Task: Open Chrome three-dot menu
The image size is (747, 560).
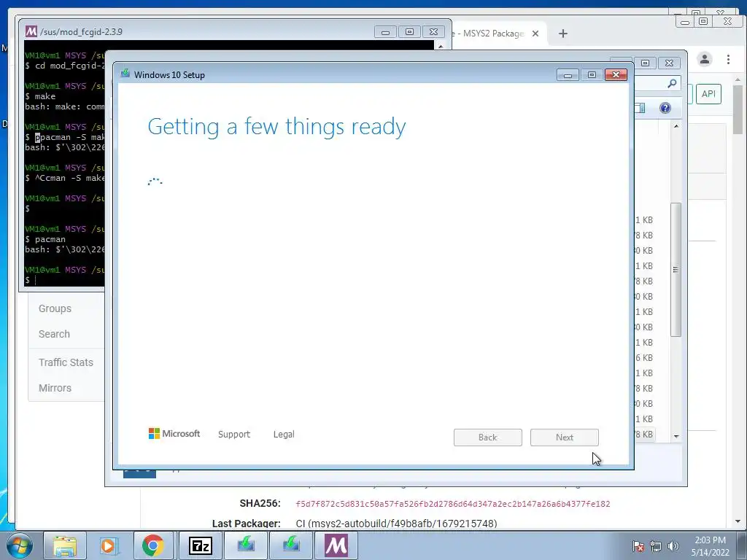Action: point(728,59)
